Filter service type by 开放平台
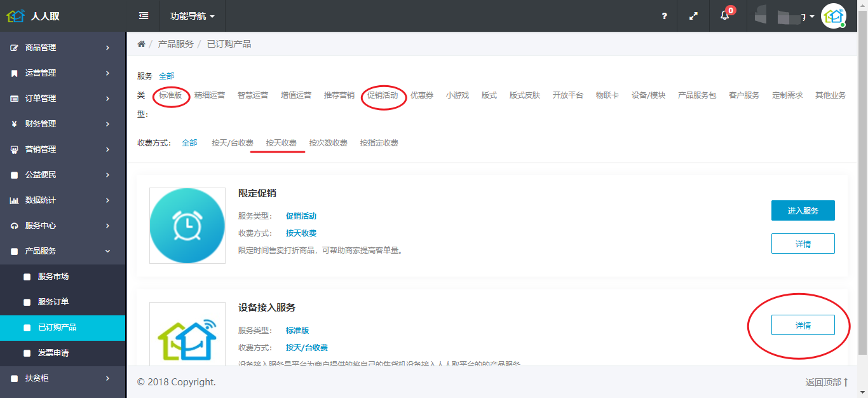The image size is (868, 398). pyautogui.click(x=568, y=95)
